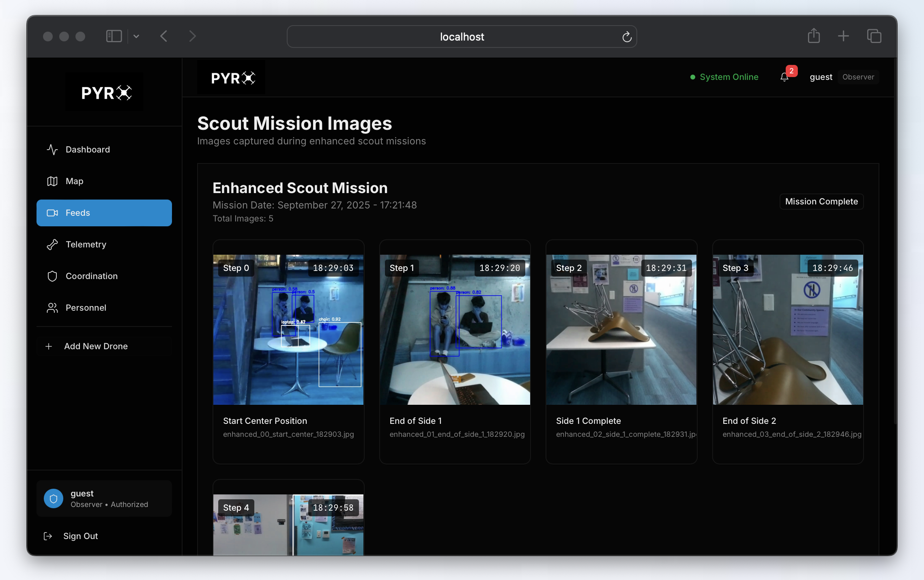Reload the localhost page
The image size is (924, 580).
[x=627, y=37]
